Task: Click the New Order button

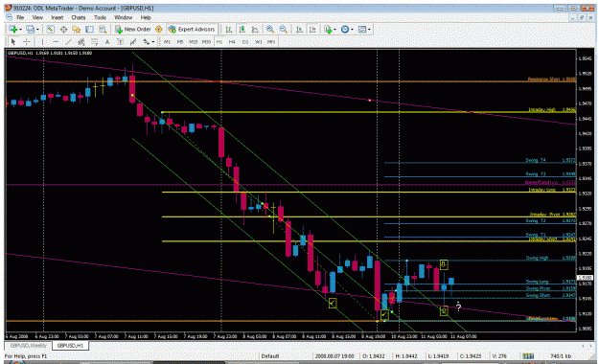Action: coord(134,30)
